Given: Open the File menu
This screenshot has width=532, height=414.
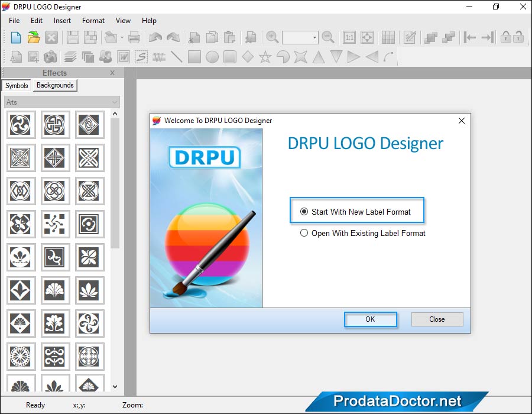Looking at the screenshot, I should click(14, 21).
